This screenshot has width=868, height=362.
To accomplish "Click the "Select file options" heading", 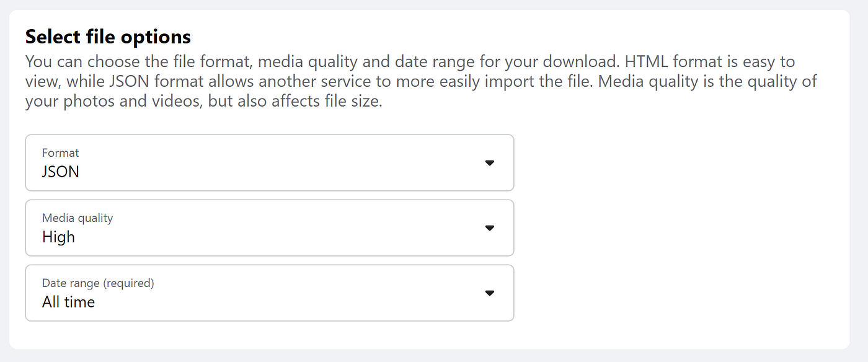I will 108,37.
